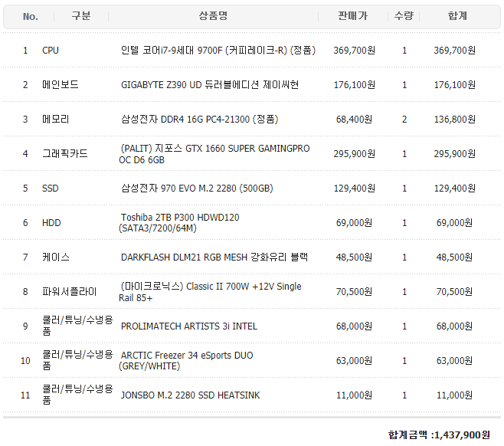Click the 369,700원 price in 판매가 column
The width and height of the screenshot is (504, 446).
(x=354, y=50)
